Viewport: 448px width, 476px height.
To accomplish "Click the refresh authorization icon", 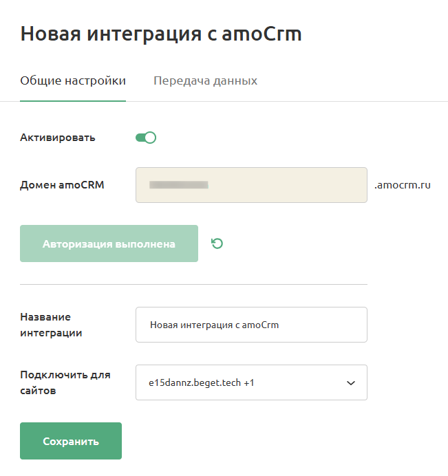I will [x=217, y=244].
